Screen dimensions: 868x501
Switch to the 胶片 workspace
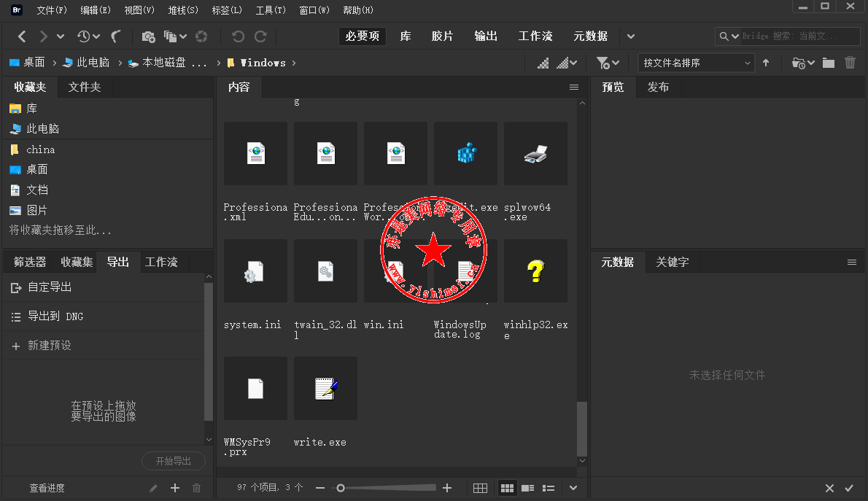(x=442, y=36)
